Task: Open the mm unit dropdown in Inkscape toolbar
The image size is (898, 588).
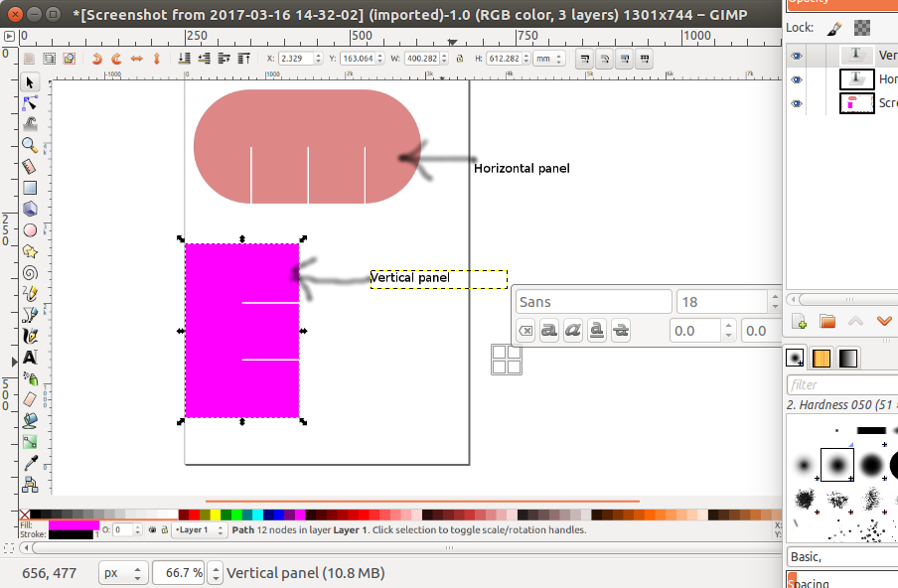Action: (x=549, y=59)
